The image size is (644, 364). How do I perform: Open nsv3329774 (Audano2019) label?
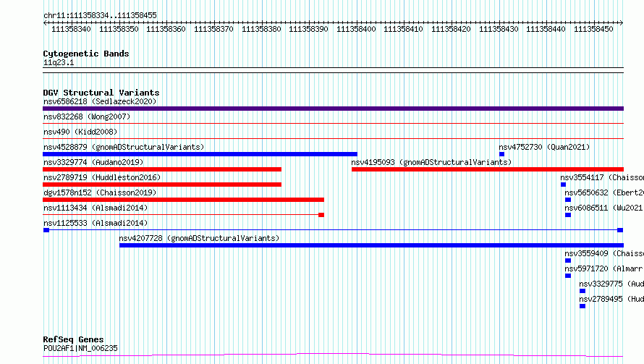pos(93,162)
